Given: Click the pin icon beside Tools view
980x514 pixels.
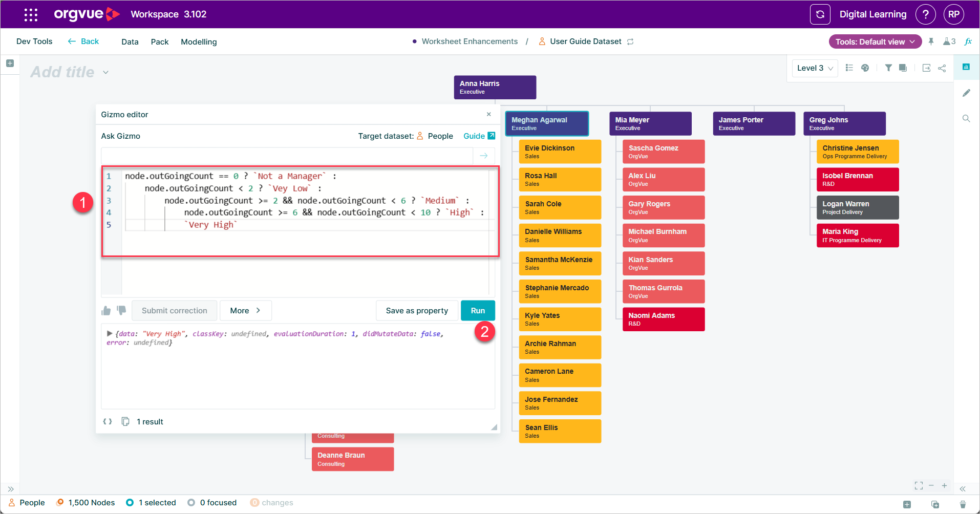Looking at the screenshot, I should click(931, 41).
